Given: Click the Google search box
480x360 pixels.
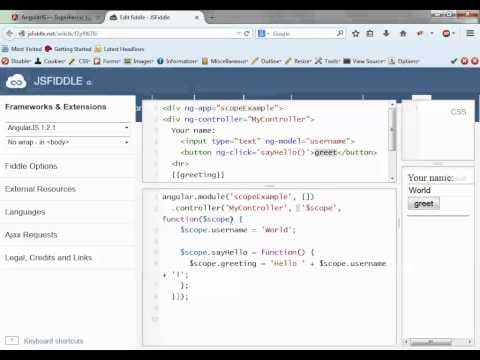Looking at the screenshot, I should [x=303, y=34].
